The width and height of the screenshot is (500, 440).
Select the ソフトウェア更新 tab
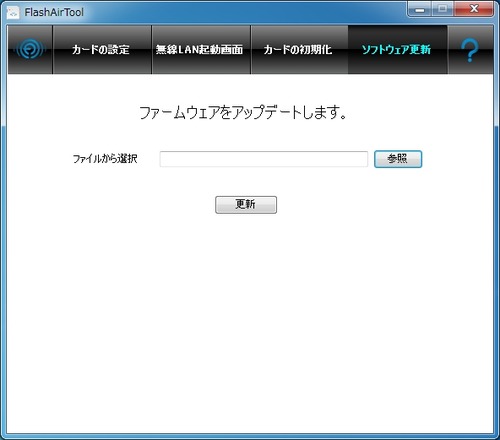(x=397, y=50)
